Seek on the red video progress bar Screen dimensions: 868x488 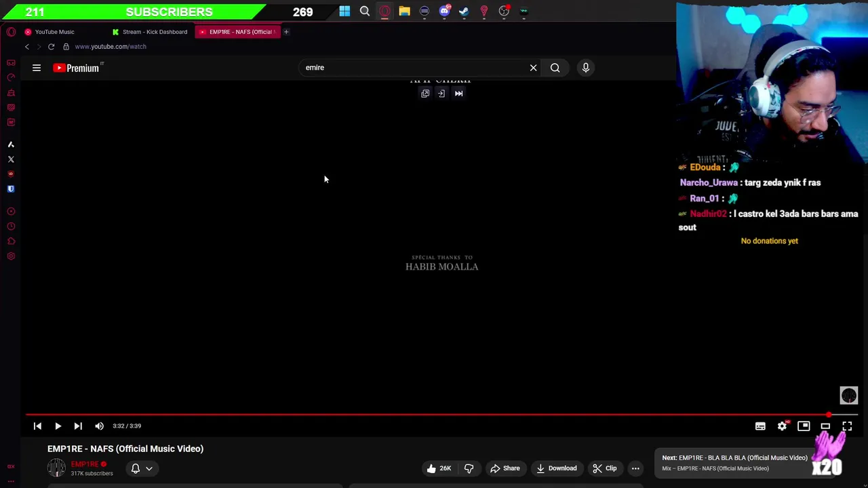pos(442,414)
